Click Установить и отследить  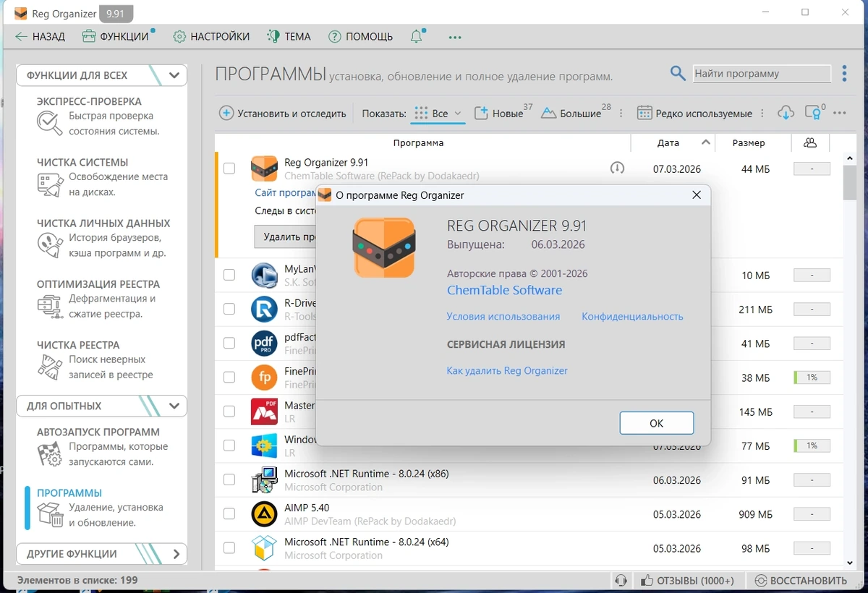pyautogui.click(x=283, y=114)
